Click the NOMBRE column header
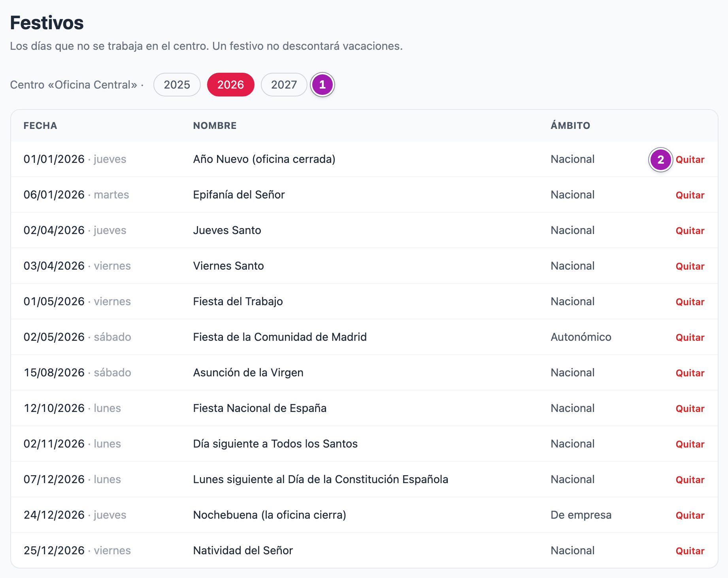This screenshot has width=728, height=578. tap(215, 126)
